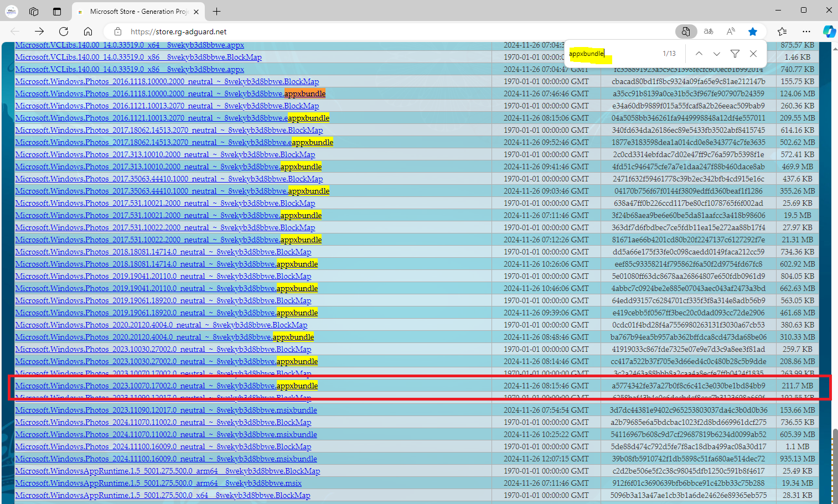The image size is (838, 504).
Task: Jump to previous find result
Action: (699, 54)
